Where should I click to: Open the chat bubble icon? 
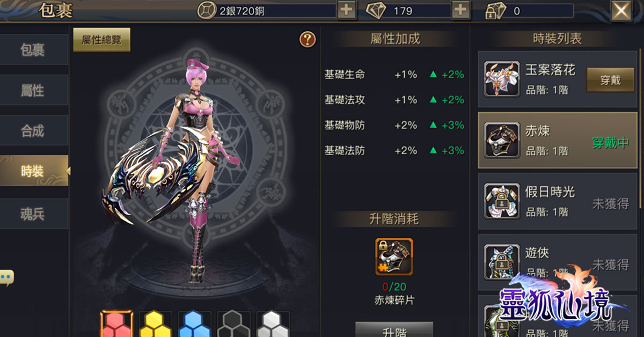pos(6,278)
